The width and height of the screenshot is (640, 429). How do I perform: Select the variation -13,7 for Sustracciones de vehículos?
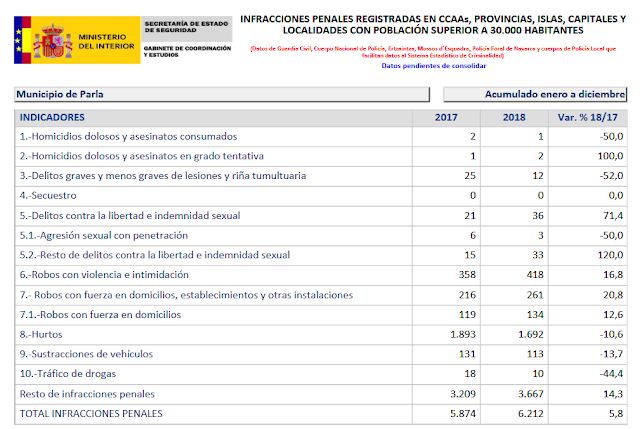point(611,354)
